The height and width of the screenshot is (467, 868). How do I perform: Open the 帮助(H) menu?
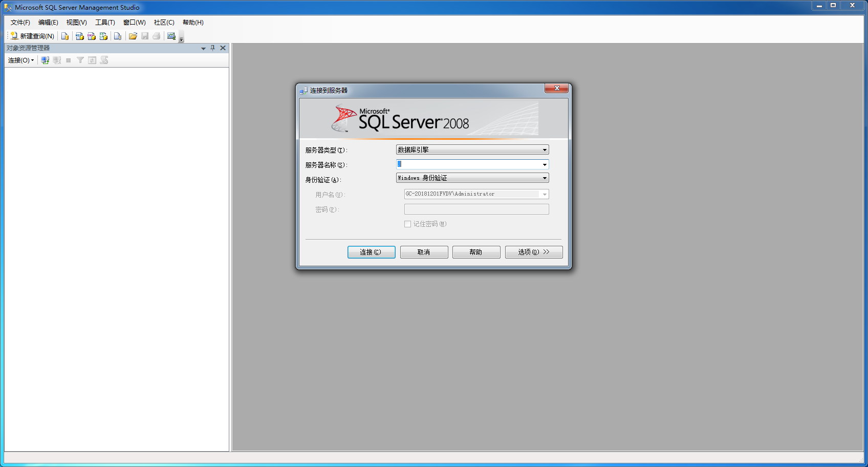pos(193,23)
